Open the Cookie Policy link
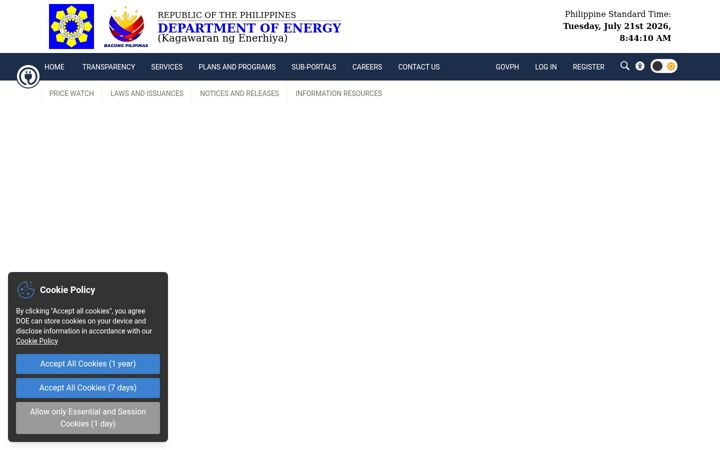The width and height of the screenshot is (720, 450). point(37,341)
